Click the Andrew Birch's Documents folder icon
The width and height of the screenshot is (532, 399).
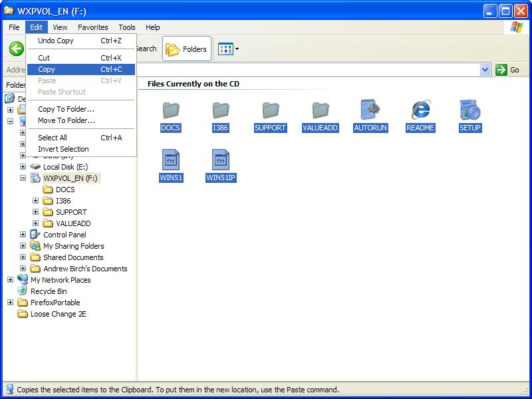(x=35, y=269)
